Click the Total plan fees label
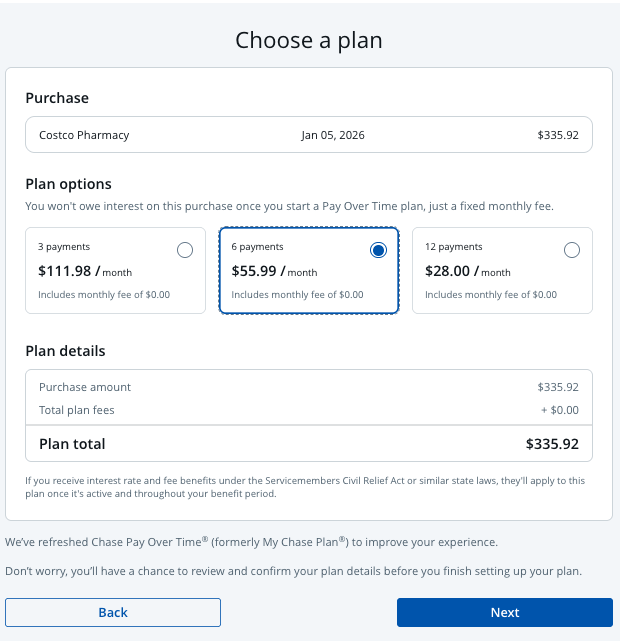620x641 pixels. tap(77, 410)
